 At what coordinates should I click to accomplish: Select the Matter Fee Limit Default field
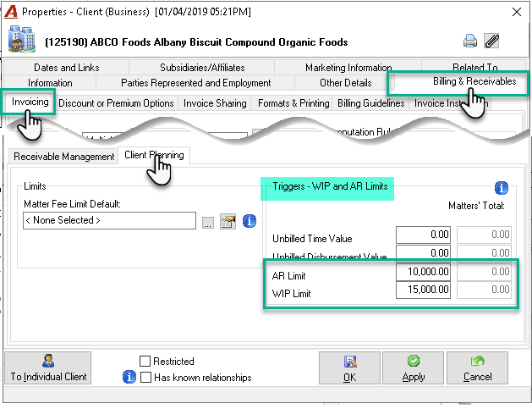pyautogui.click(x=109, y=220)
